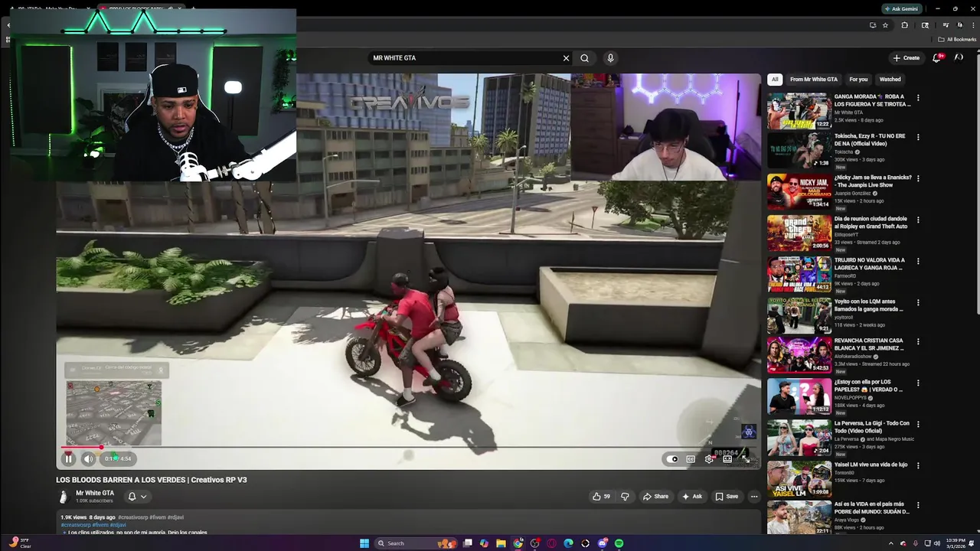Show hidden system tray icons
The width and height of the screenshot is (980, 551).
890,543
